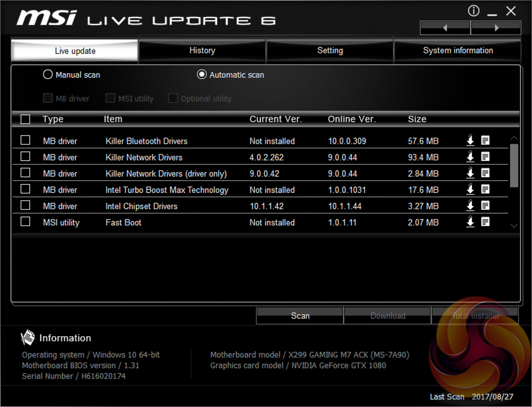
Task: Open the Setting tab
Action: [x=330, y=51]
